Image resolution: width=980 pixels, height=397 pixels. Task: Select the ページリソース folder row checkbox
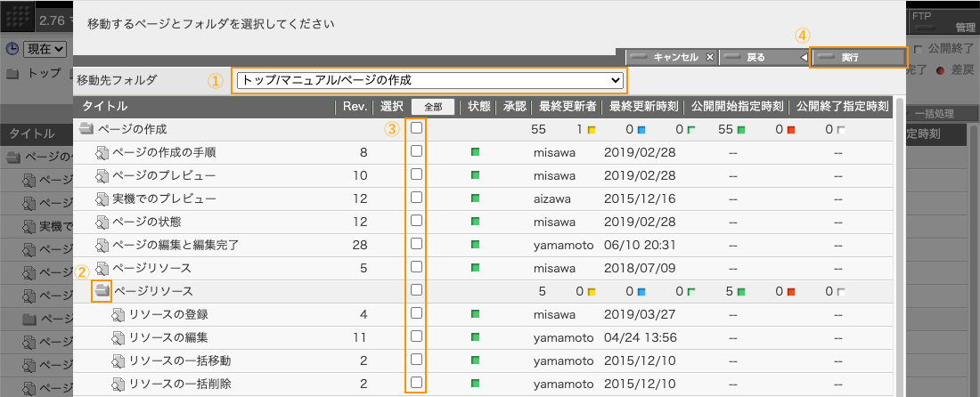[x=416, y=290]
